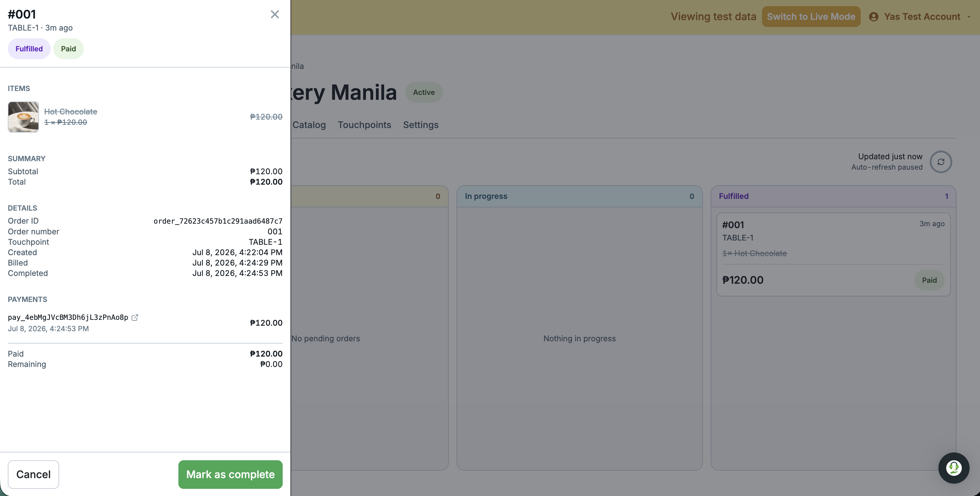980x496 pixels.
Task: Click the Cancel button
Action: (33, 474)
